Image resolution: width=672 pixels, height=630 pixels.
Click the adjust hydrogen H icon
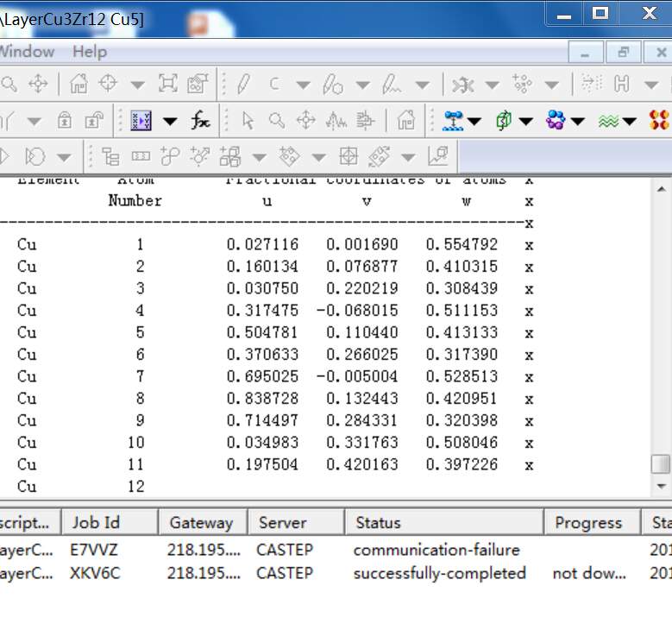[x=621, y=84]
